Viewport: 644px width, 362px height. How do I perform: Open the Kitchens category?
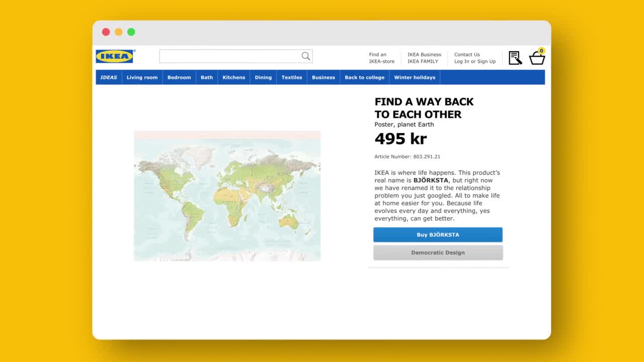click(x=234, y=77)
